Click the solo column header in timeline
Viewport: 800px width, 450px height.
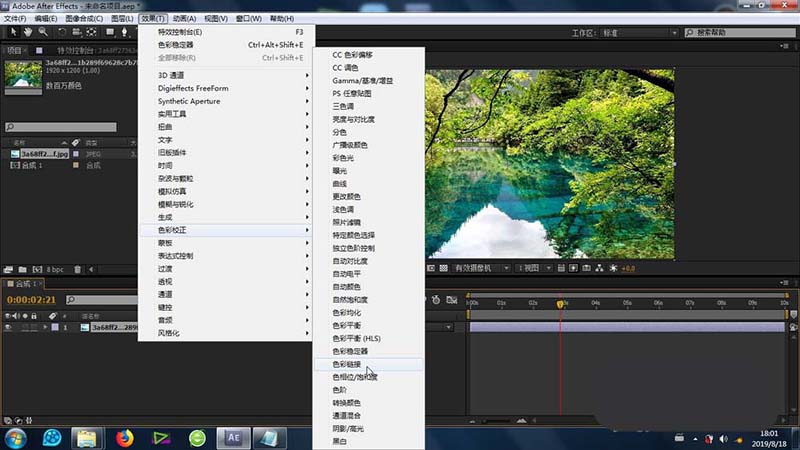tap(25, 316)
